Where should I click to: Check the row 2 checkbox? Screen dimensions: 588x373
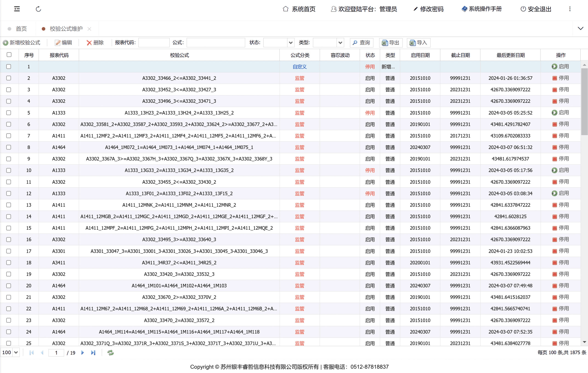tap(9, 78)
